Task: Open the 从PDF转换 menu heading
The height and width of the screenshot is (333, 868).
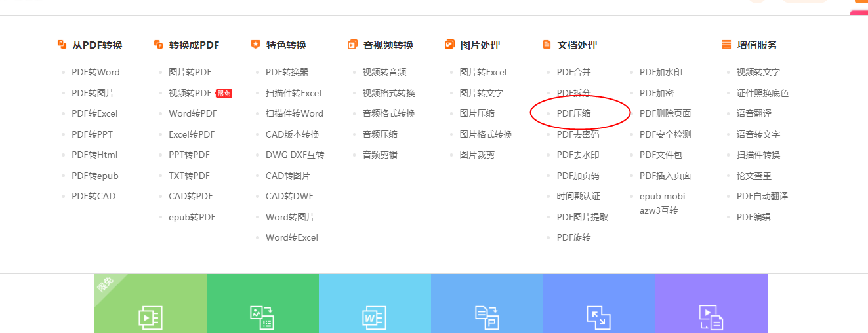Action: click(x=97, y=45)
